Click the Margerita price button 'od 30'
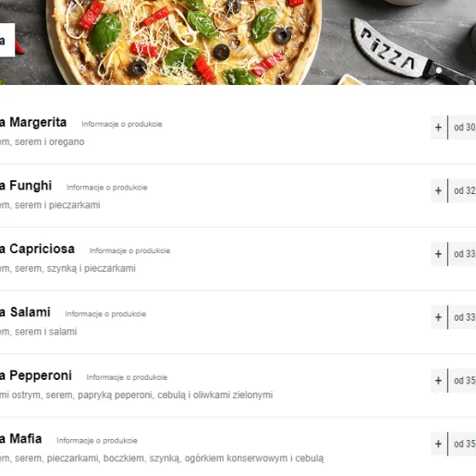Viewport: 476px width, 476px height. coord(462,128)
